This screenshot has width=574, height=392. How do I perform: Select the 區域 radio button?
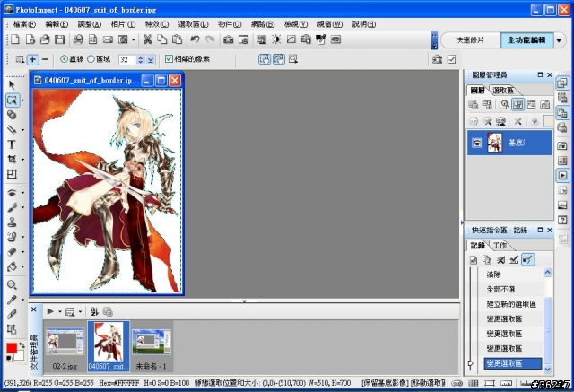(91, 59)
